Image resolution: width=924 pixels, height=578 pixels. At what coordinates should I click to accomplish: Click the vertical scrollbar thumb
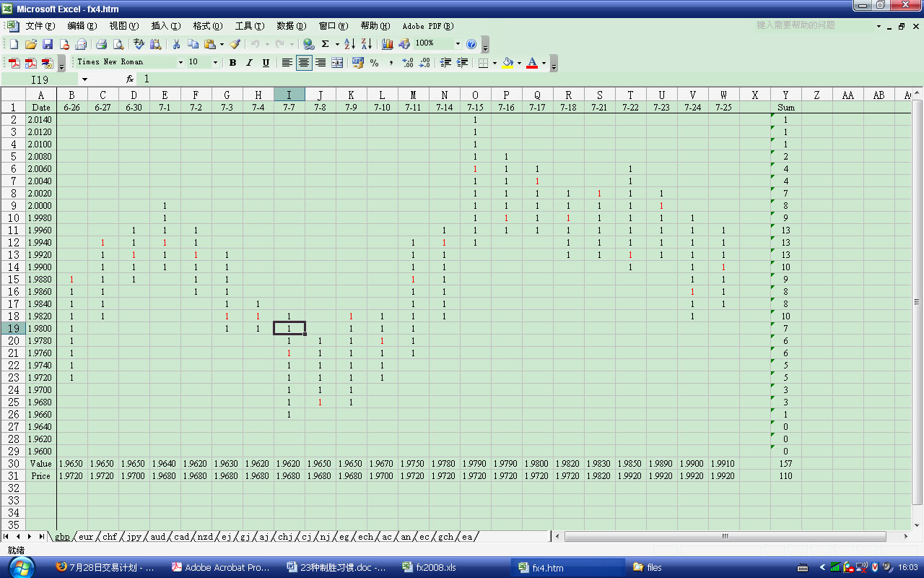point(918,302)
